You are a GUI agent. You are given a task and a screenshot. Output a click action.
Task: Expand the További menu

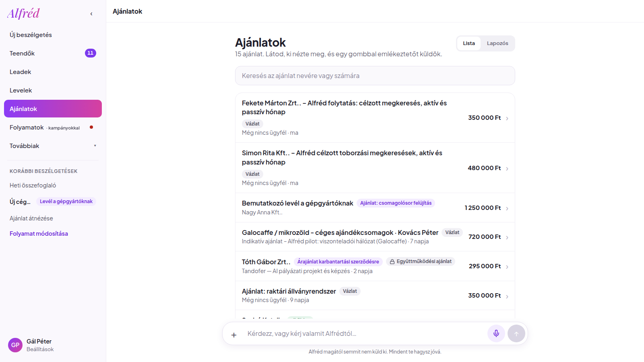pyautogui.click(x=53, y=146)
